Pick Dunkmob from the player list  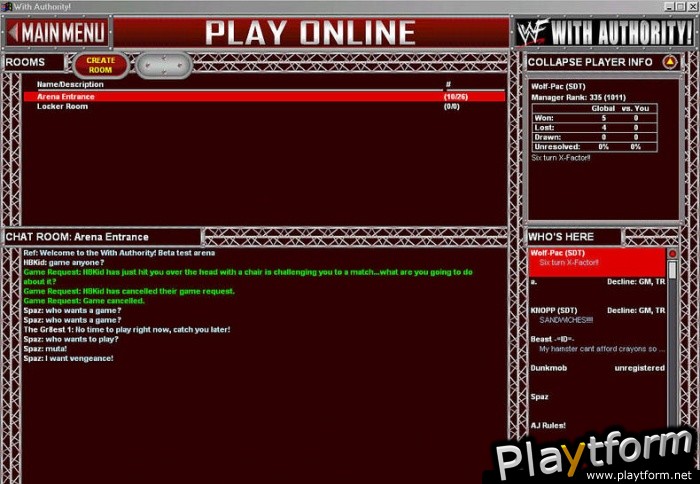[x=552, y=368]
